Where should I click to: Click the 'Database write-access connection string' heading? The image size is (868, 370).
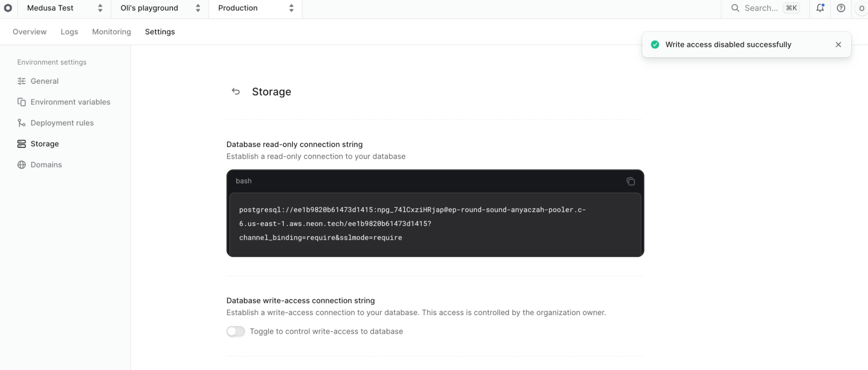click(300, 300)
